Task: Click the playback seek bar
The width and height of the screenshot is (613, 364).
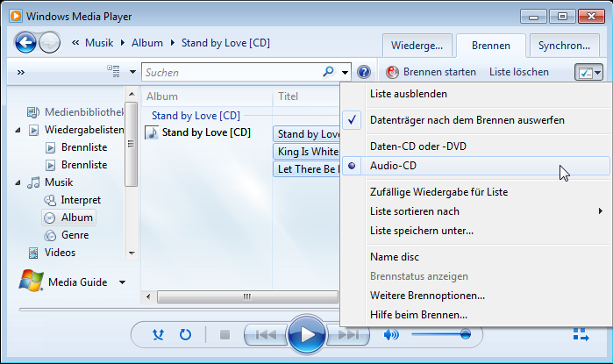Action: point(179,310)
